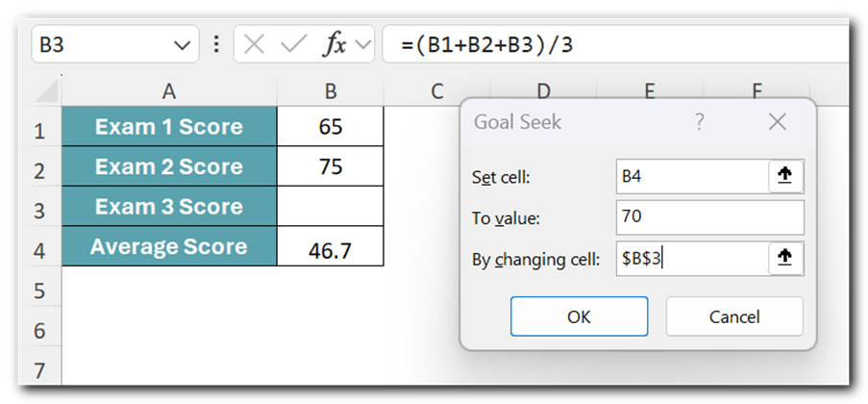The width and height of the screenshot is (868, 404).
Task: Click the To value field containing 70
Action: [710, 217]
